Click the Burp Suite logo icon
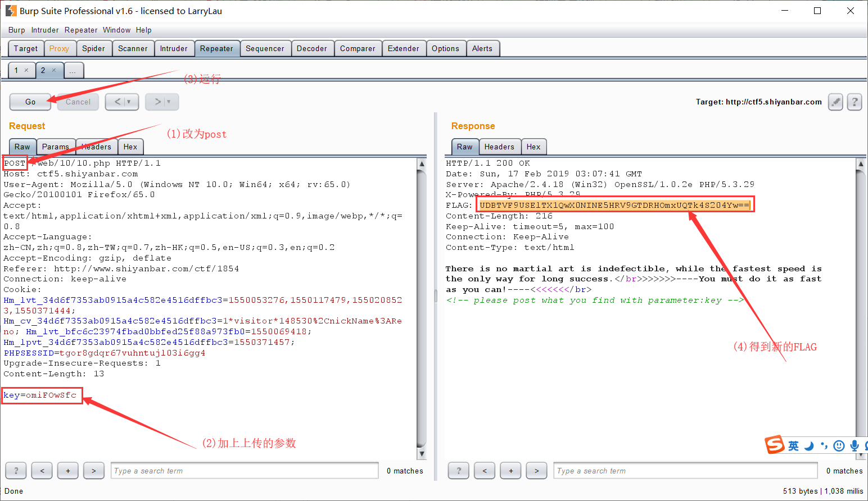The width and height of the screenshot is (868, 501). (x=11, y=11)
